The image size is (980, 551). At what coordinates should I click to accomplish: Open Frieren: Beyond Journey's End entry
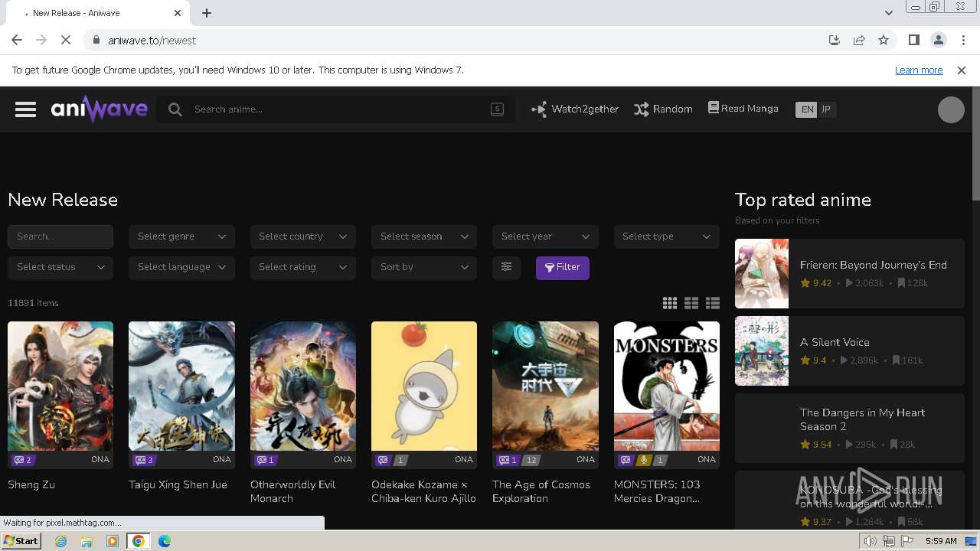(x=850, y=273)
